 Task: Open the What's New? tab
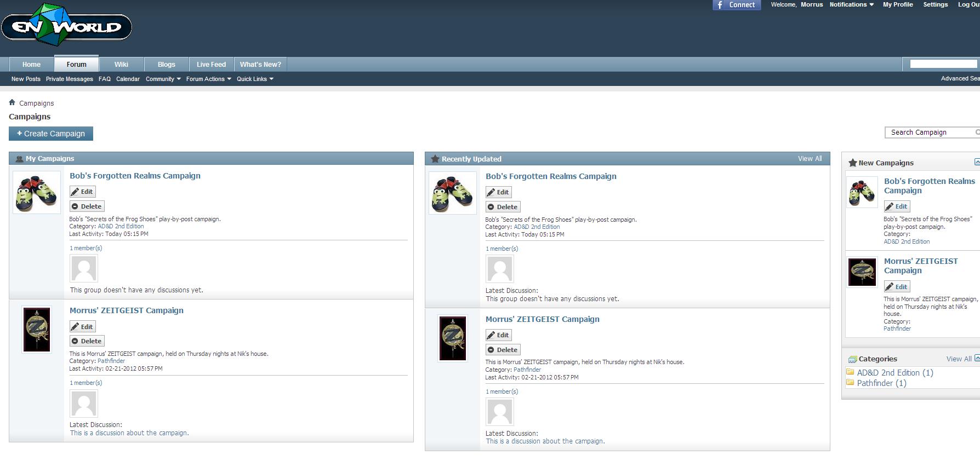260,65
